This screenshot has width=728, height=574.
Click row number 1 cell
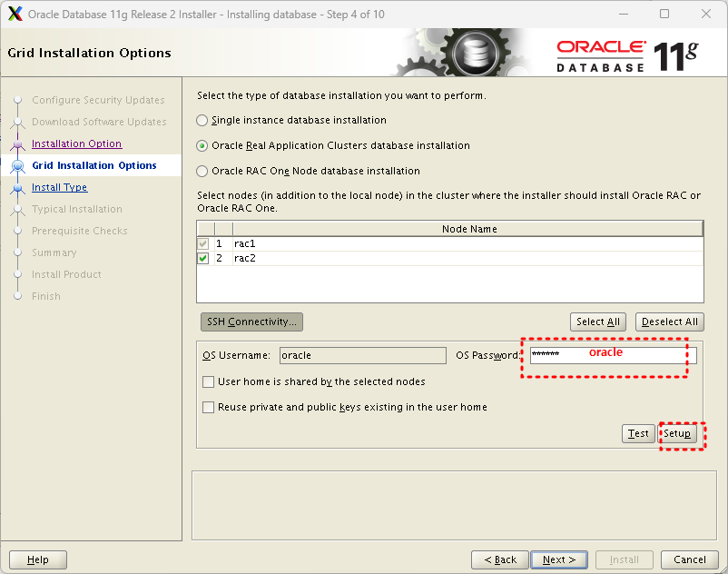coord(223,243)
